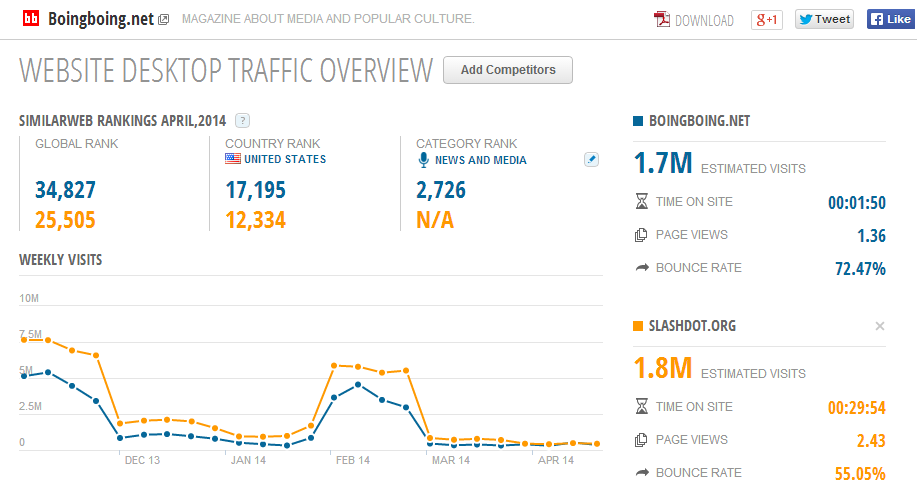Remove the Slashdot.org competitor with X
The image size is (917, 495).
tap(880, 326)
